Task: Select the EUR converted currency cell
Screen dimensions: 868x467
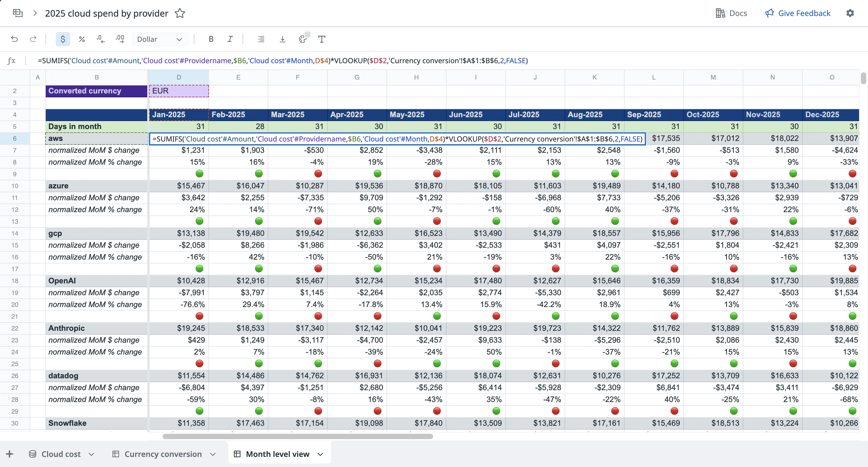Action: click(179, 91)
